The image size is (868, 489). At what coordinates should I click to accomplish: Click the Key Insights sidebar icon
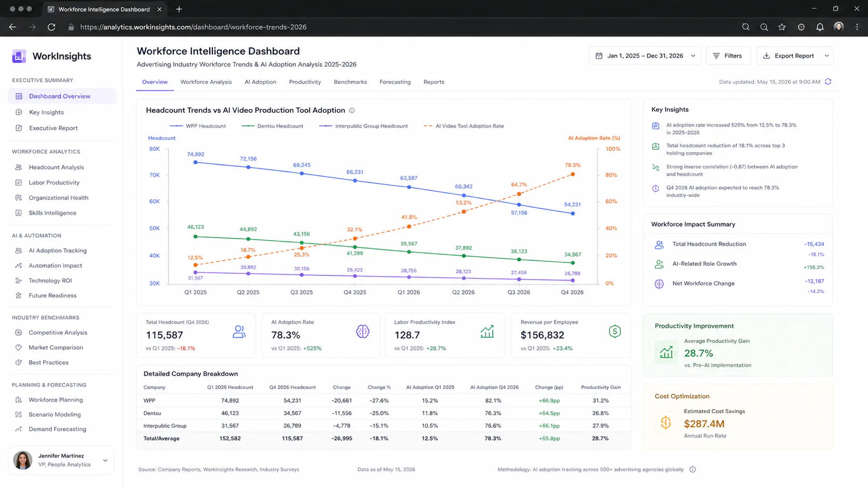[19, 112]
